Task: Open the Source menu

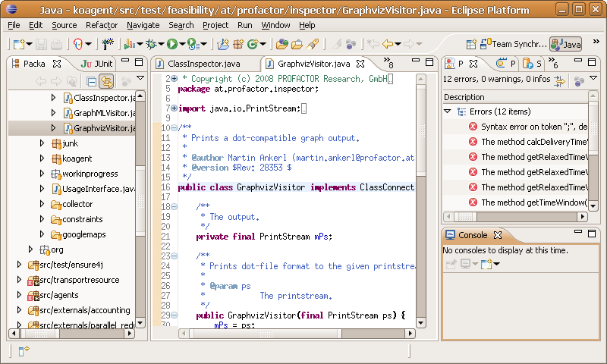Action: pos(64,25)
